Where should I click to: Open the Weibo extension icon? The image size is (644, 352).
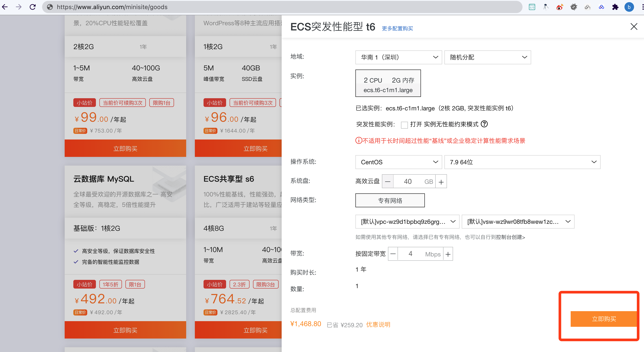[560, 7]
